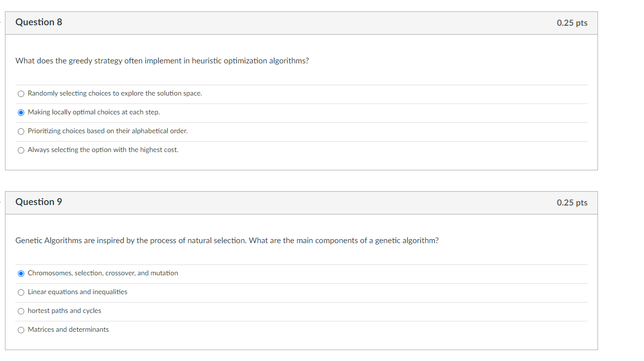Click Question 9's 0.25 pts label
The height and width of the screenshot is (361, 644).
[x=572, y=203]
